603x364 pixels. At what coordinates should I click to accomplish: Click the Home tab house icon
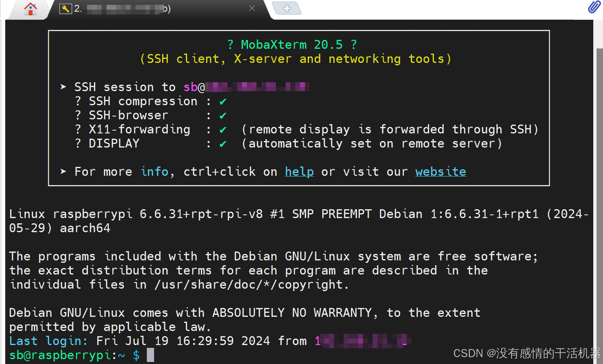(31, 8)
